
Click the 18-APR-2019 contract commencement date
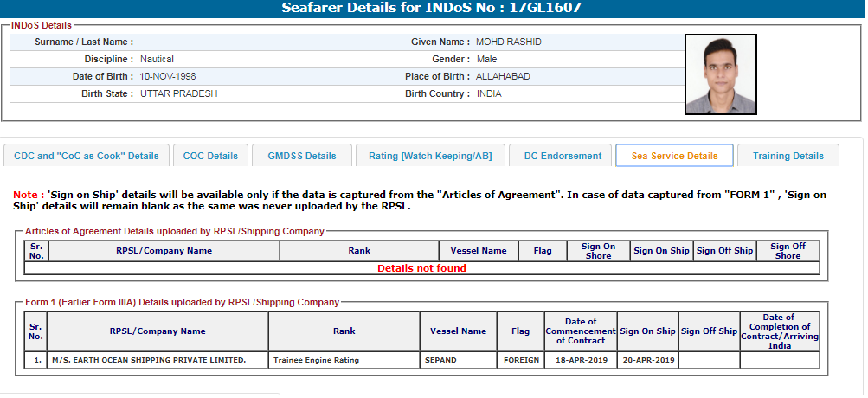[x=581, y=360]
